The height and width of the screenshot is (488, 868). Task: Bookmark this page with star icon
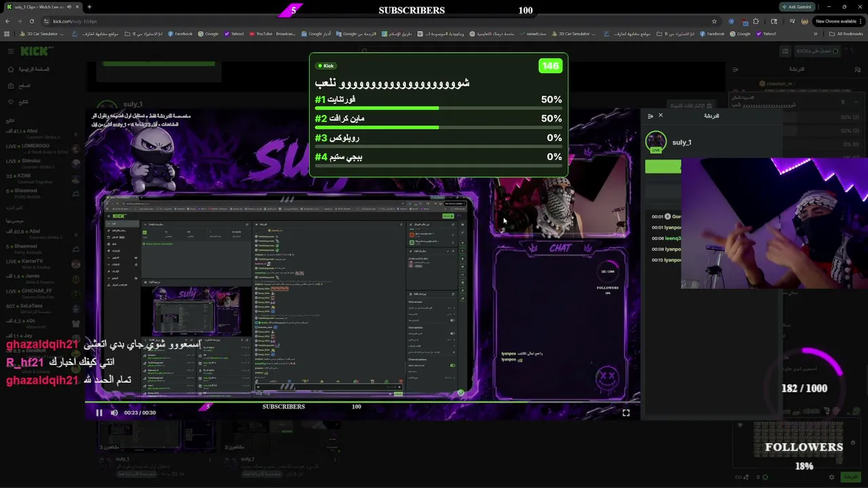714,21
